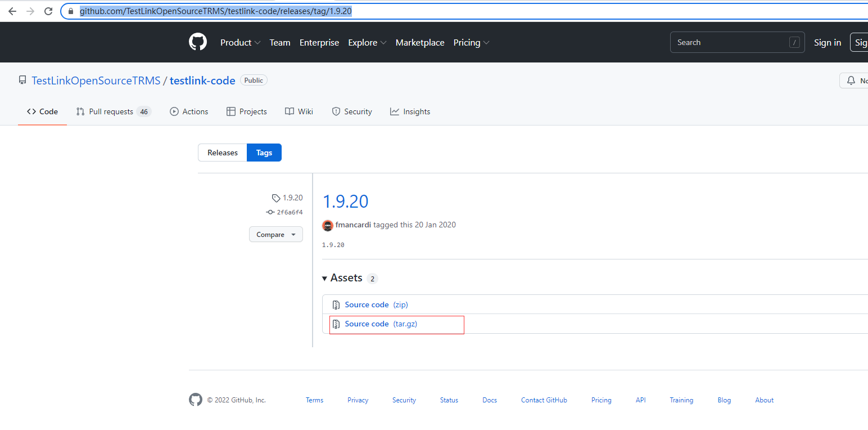Click the Assets count badge 2
The image size is (868, 430).
(372, 279)
